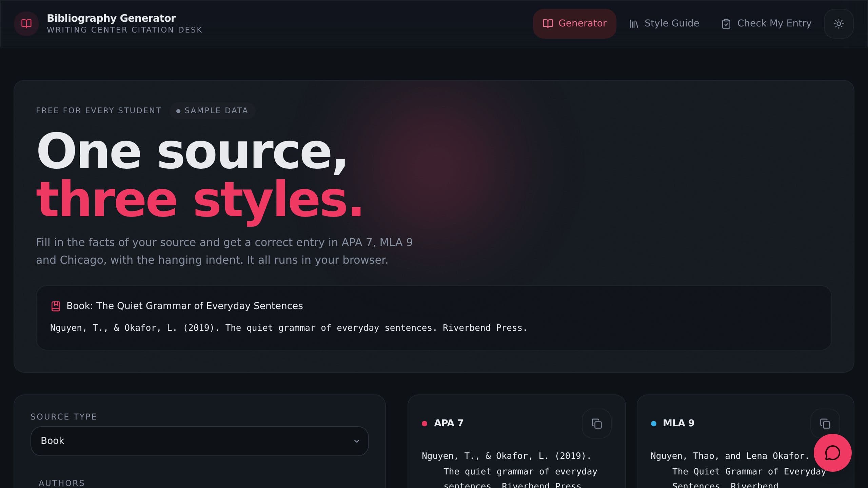Click the 'Book: The Quiet Grammar of Everyday Sentences' heading
This screenshot has height=488, width=868.
184,306
